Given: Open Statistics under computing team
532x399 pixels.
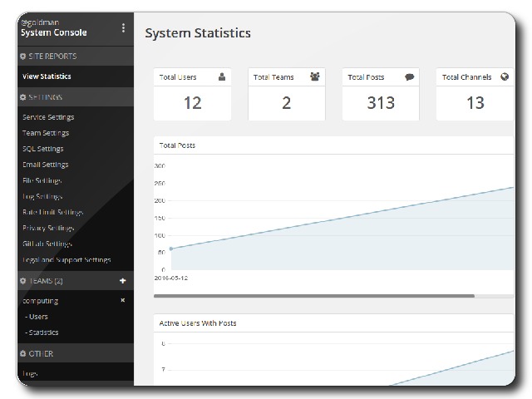Looking at the screenshot, I should click(x=43, y=332).
